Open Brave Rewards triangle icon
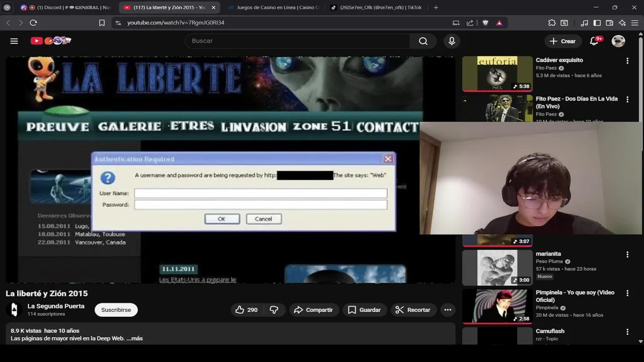Image resolution: width=644 pixels, height=362 pixels. click(499, 23)
